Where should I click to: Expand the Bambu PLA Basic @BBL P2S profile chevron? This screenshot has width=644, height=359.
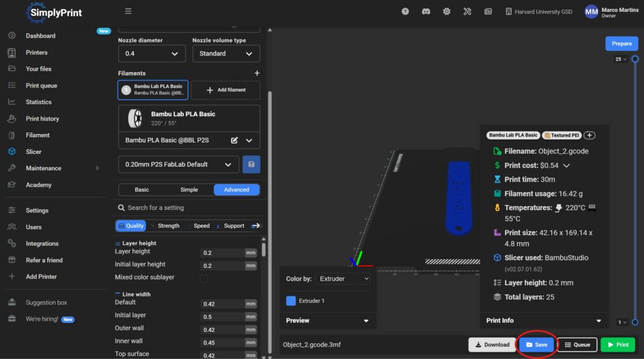(249, 140)
